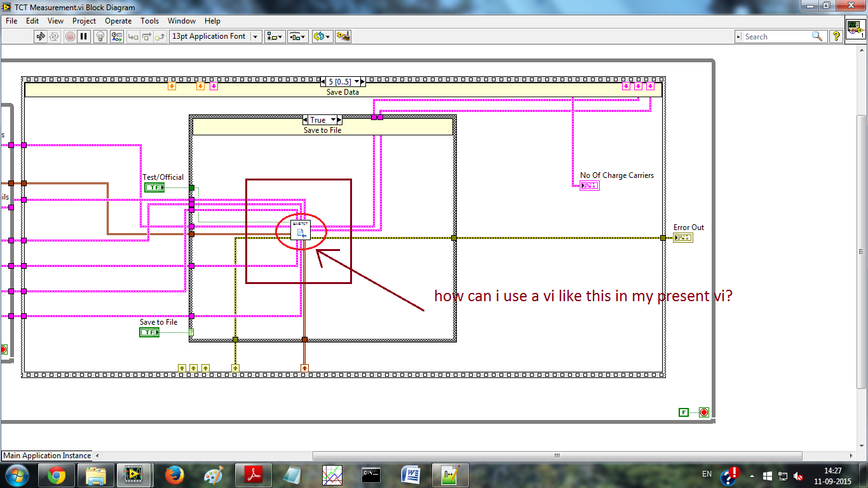
Task: Go to previous case of the True structure
Action: coord(306,119)
